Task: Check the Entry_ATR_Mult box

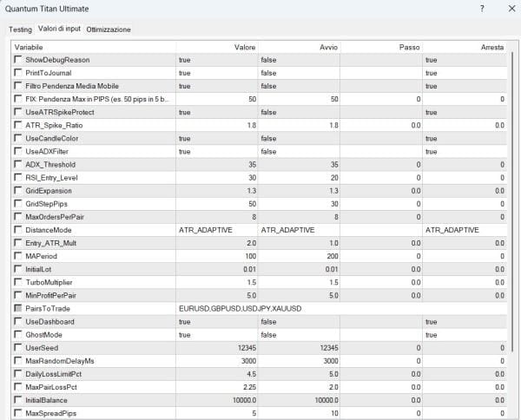Action: point(18,243)
